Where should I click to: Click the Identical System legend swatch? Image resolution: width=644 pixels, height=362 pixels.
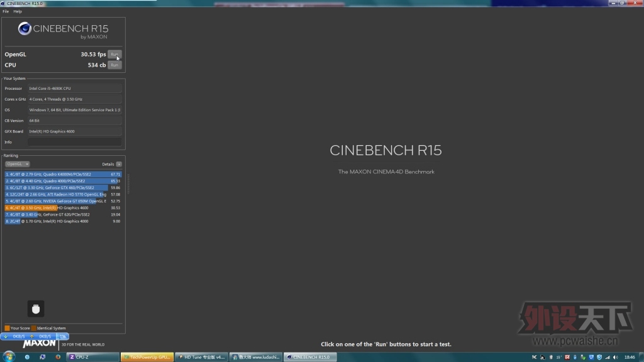pyautogui.click(x=34, y=328)
